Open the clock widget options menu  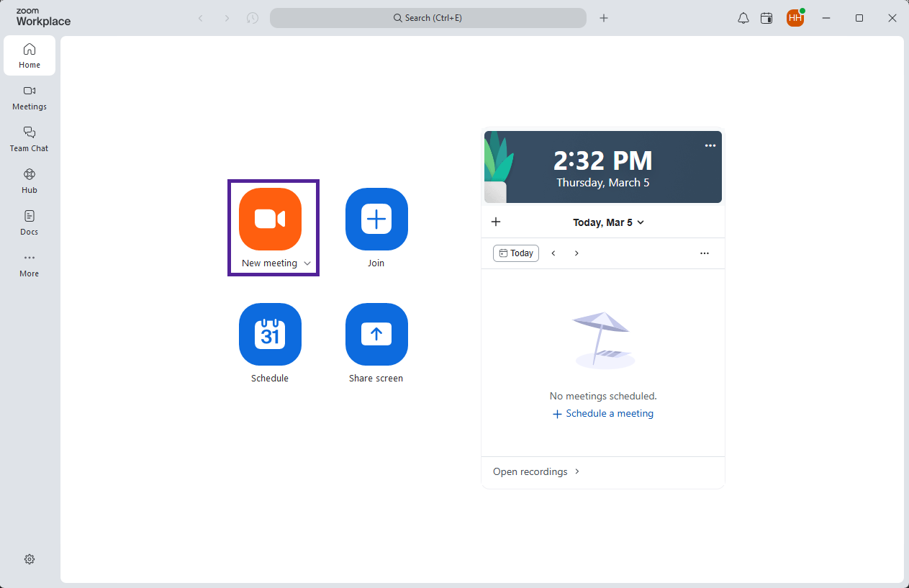click(x=710, y=145)
